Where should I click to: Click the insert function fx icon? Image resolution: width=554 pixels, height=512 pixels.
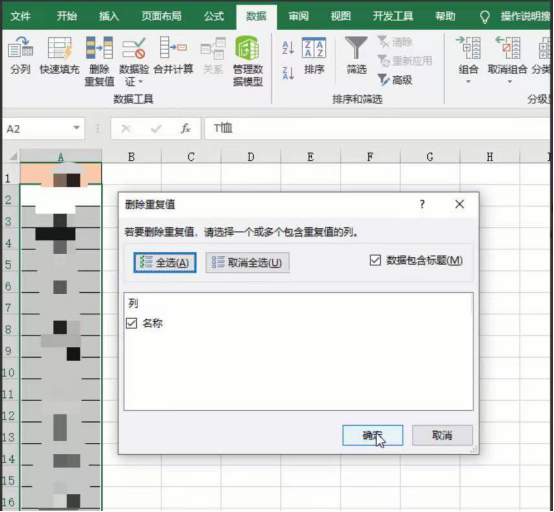point(186,129)
